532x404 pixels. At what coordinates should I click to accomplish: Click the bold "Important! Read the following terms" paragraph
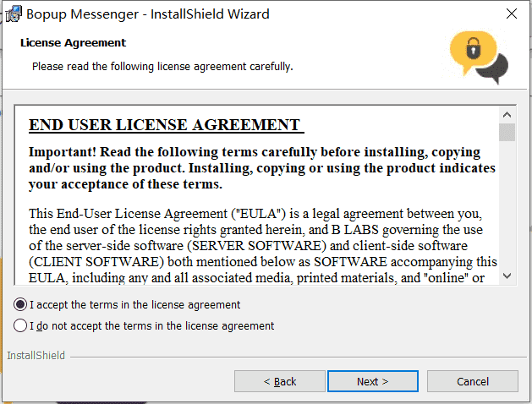[x=262, y=168]
